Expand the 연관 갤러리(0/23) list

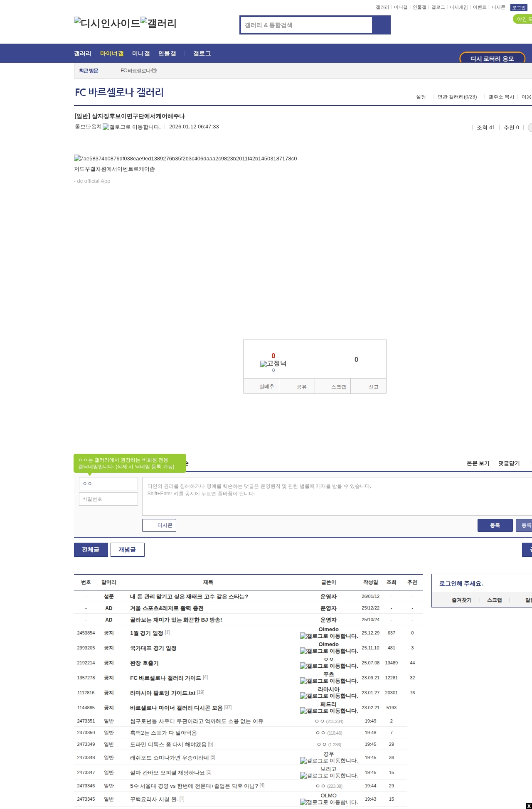click(x=457, y=97)
